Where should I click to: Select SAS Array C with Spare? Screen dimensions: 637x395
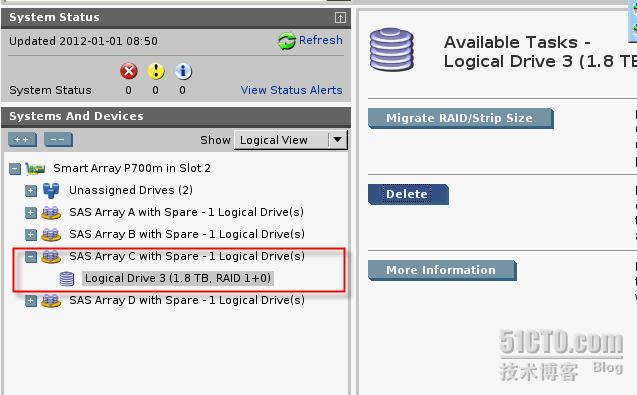click(x=187, y=256)
